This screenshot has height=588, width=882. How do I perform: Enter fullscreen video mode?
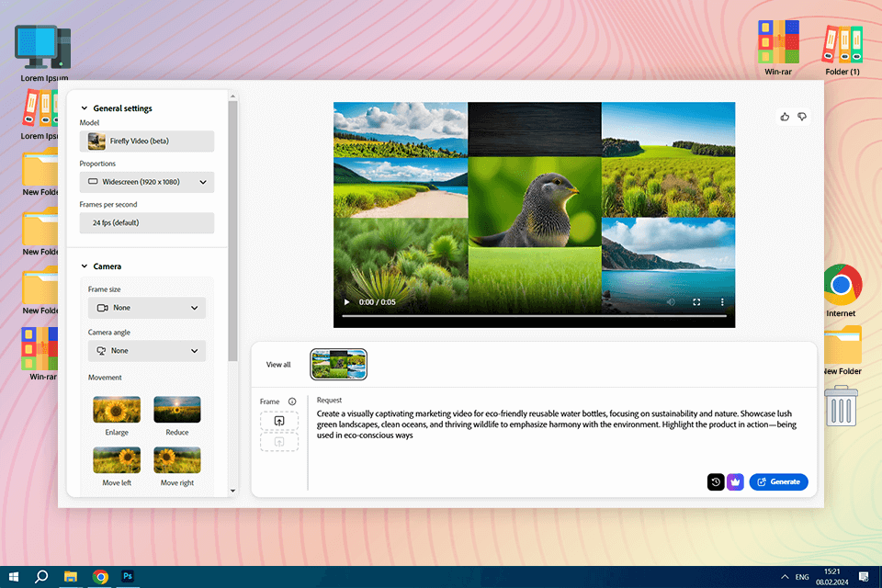click(x=696, y=302)
